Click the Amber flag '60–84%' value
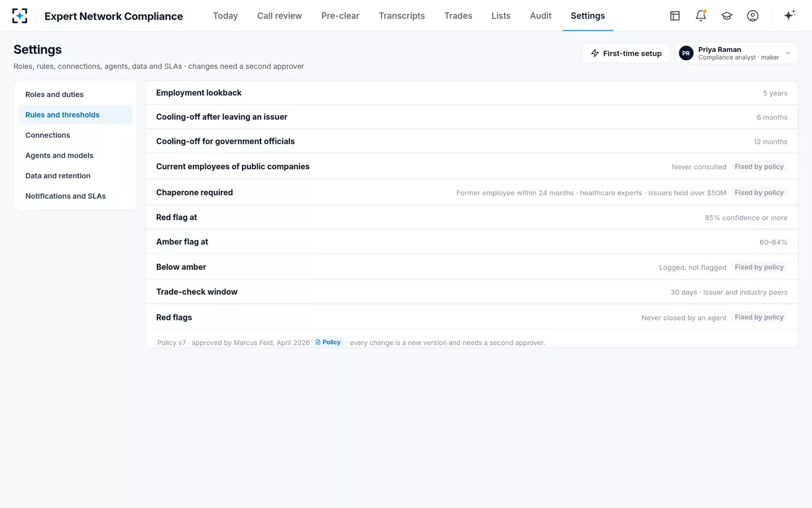Screen dimensions: 812x508 773,242
